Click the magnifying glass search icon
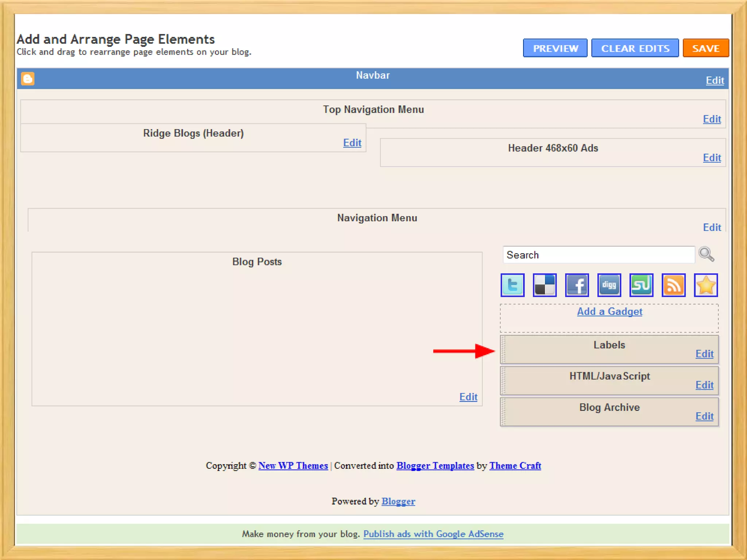This screenshot has width=747, height=560. tap(706, 254)
